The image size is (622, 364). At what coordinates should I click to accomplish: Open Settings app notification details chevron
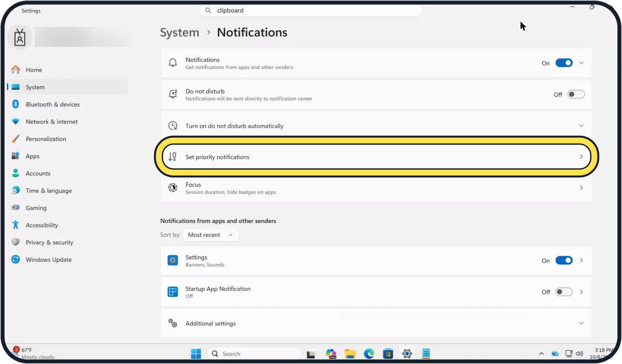tap(582, 260)
